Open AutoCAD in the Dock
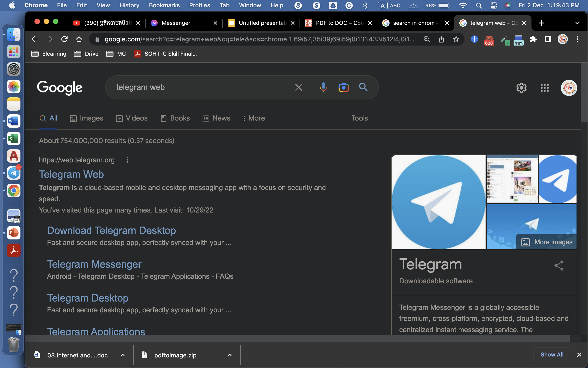Screen dimensions: 588x368 point(14,156)
